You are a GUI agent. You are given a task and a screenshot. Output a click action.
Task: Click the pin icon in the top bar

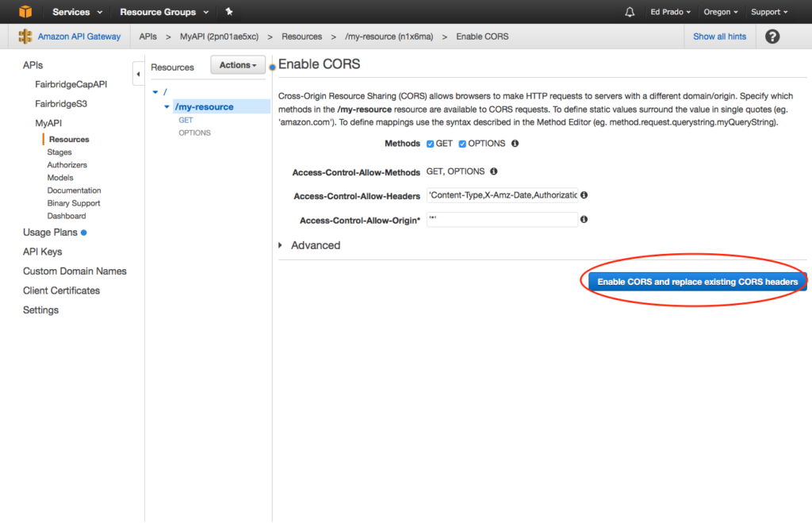point(228,11)
